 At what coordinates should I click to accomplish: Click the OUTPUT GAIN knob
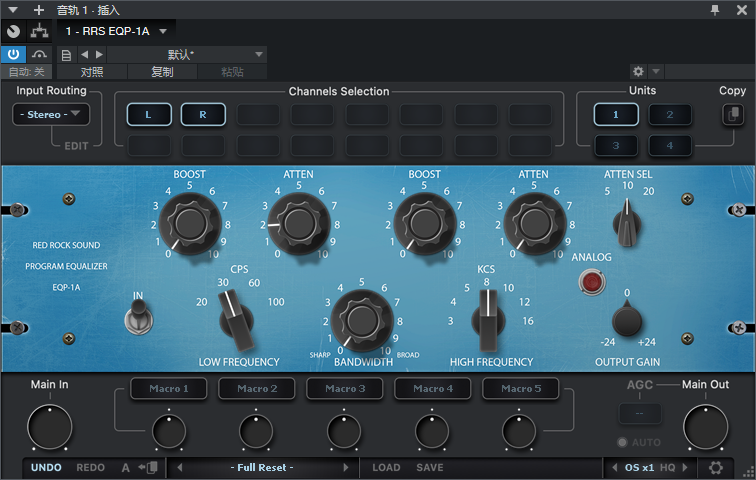coord(626,321)
